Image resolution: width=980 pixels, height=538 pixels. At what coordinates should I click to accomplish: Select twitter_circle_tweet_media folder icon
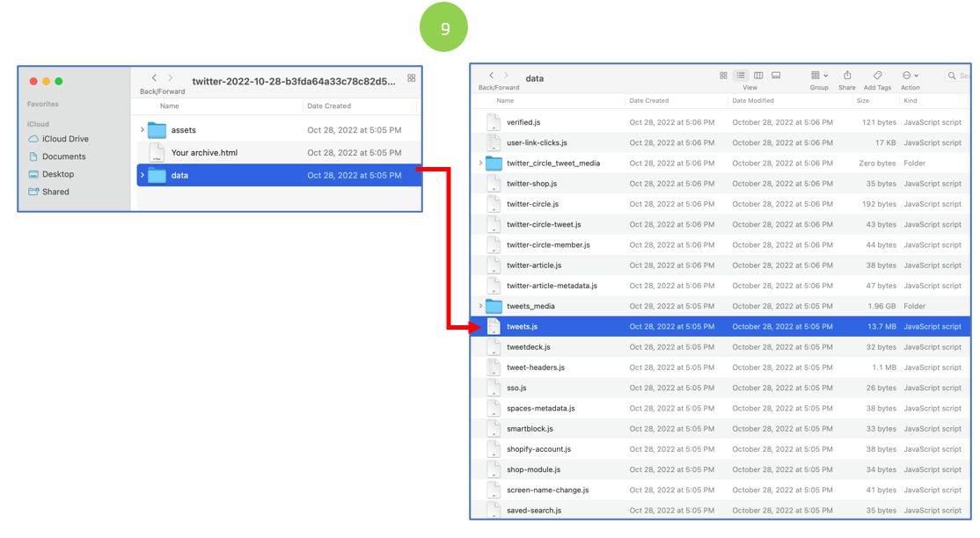(x=494, y=164)
